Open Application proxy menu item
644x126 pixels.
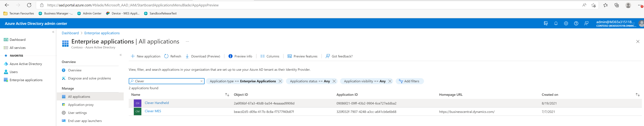[x=81, y=105]
